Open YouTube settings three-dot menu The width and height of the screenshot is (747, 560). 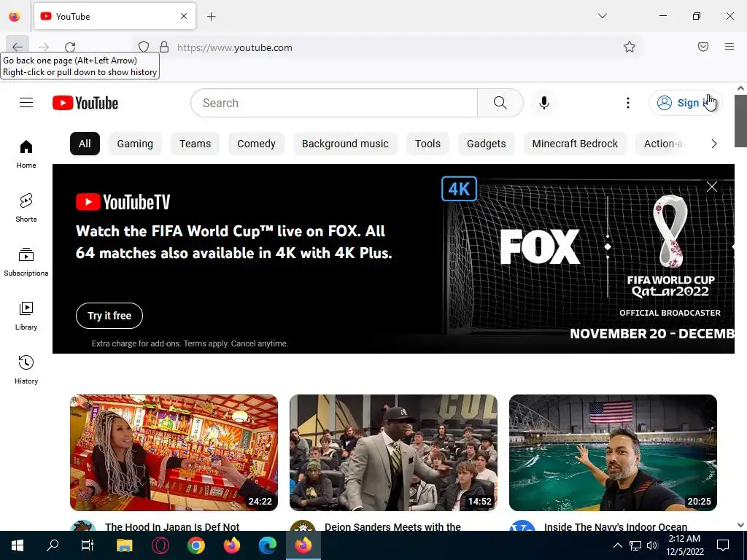[628, 103]
